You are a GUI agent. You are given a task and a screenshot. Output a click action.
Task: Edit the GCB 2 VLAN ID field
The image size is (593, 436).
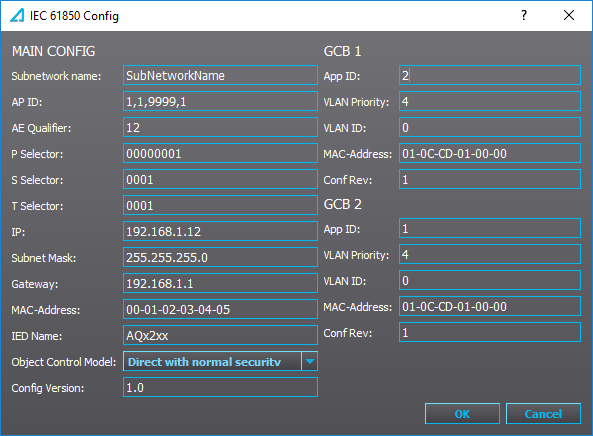(x=490, y=280)
